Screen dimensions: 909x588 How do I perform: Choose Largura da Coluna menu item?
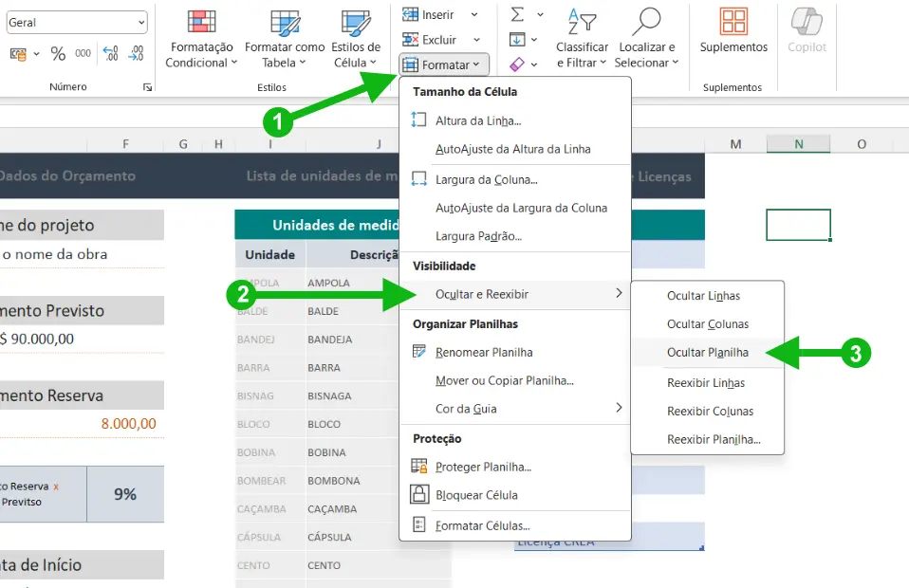(515, 179)
